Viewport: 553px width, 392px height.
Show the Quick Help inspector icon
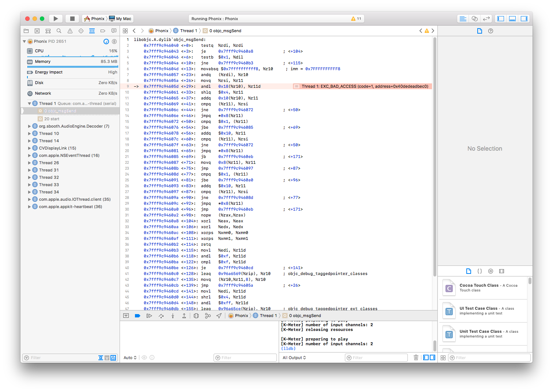[x=491, y=31]
